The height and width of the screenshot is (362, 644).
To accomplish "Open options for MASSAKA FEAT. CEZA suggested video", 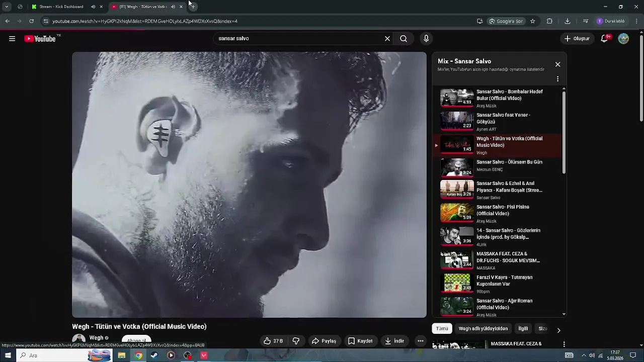I will coord(564,344).
